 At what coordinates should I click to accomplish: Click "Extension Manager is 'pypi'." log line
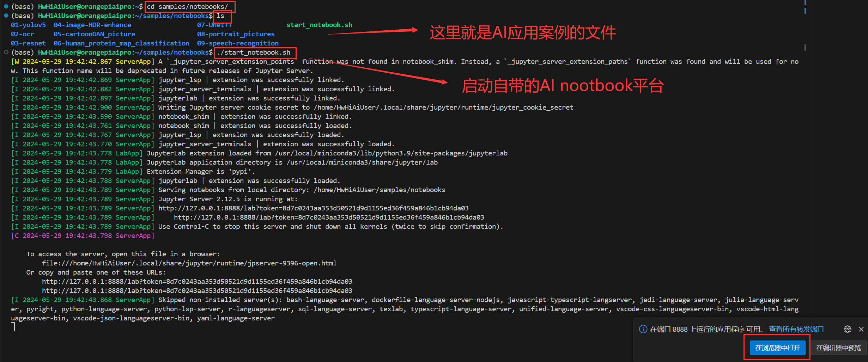click(x=201, y=172)
